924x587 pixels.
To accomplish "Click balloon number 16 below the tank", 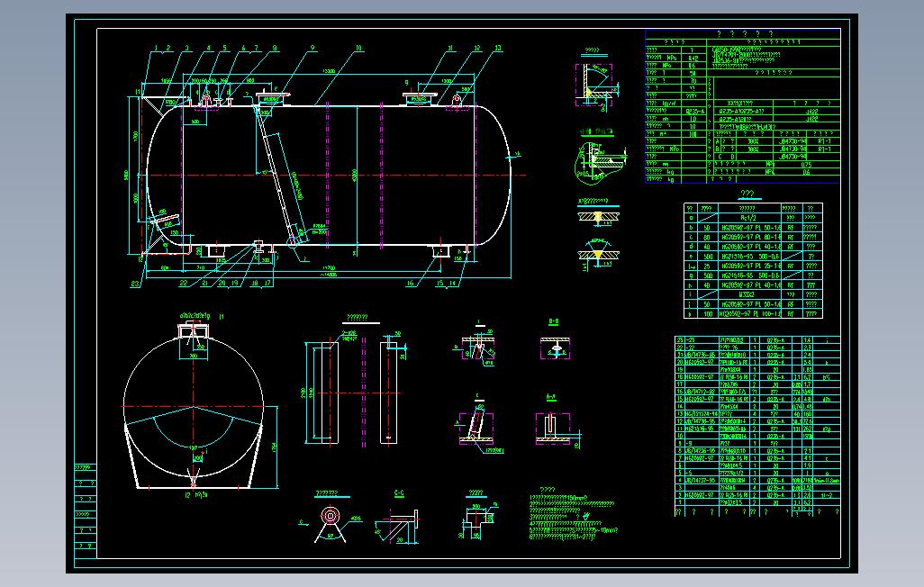I will click(x=410, y=284).
